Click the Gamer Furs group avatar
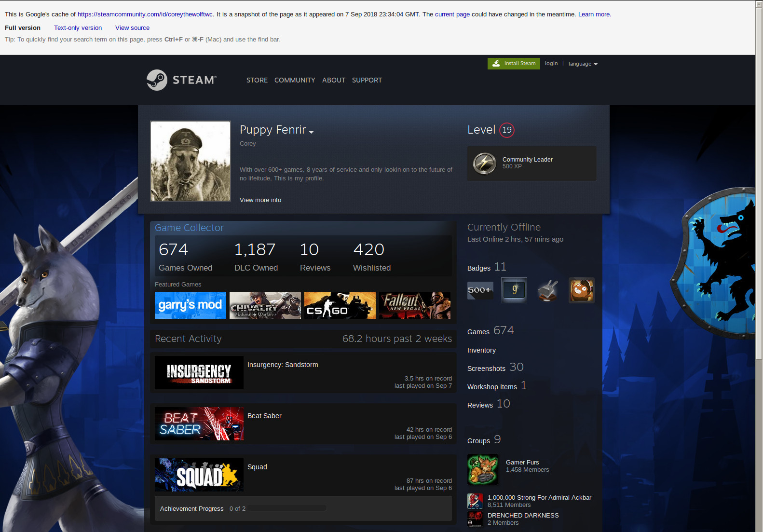The height and width of the screenshot is (532, 763). pyautogui.click(x=483, y=469)
